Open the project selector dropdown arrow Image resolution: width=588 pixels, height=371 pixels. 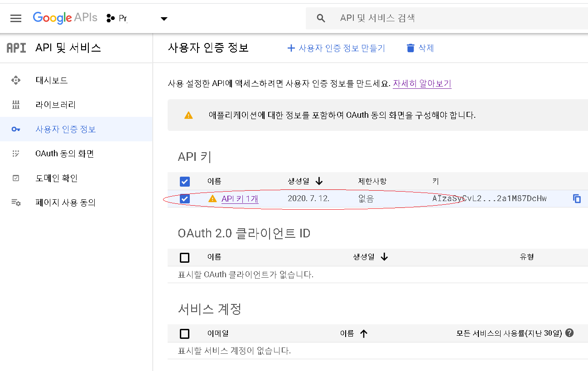[164, 19]
